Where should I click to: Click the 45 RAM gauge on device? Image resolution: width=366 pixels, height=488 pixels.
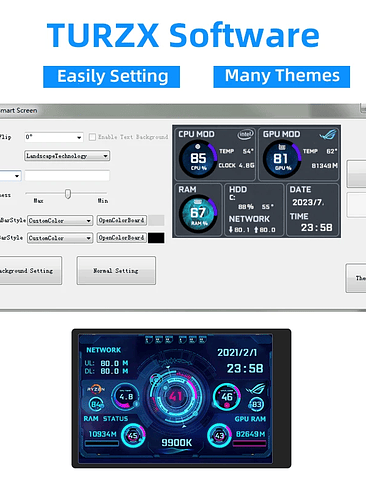coord(133,435)
